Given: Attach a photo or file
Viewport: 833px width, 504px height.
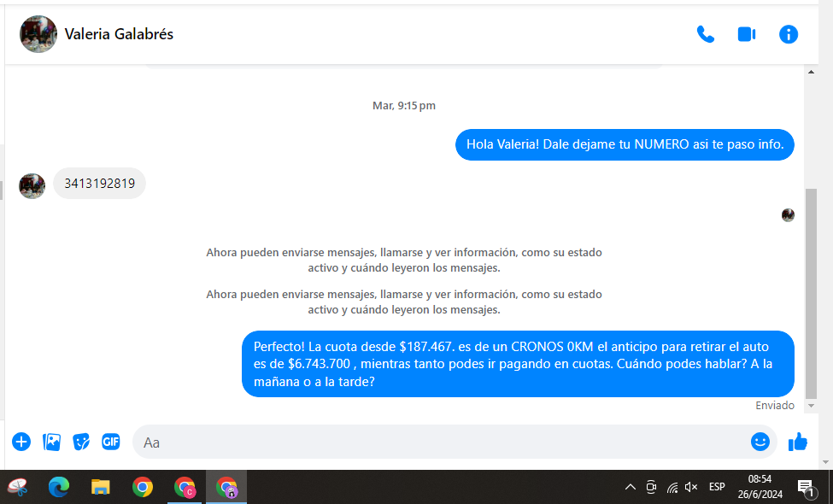Looking at the screenshot, I should coord(51,442).
